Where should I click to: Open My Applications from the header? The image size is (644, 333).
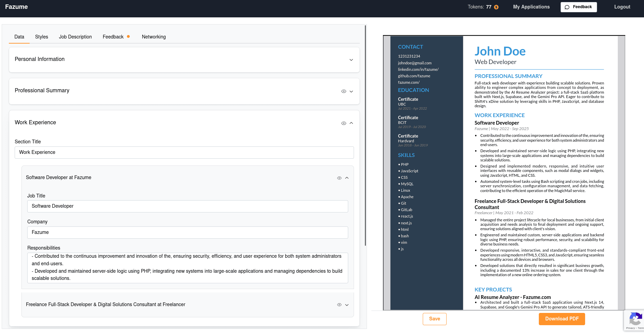tap(531, 7)
